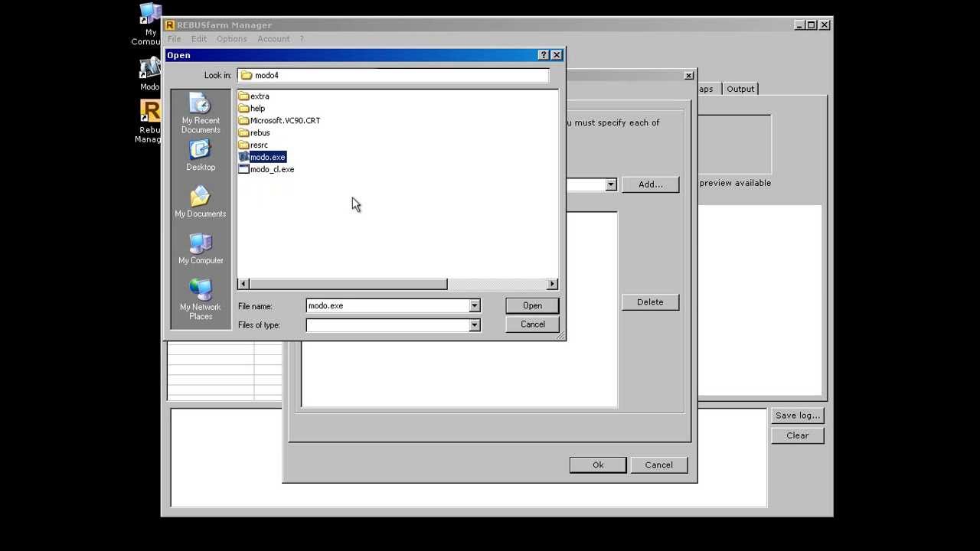Click the modo4 folder icon in Look in
Image resolution: width=980 pixels, height=551 pixels.
(247, 75)
